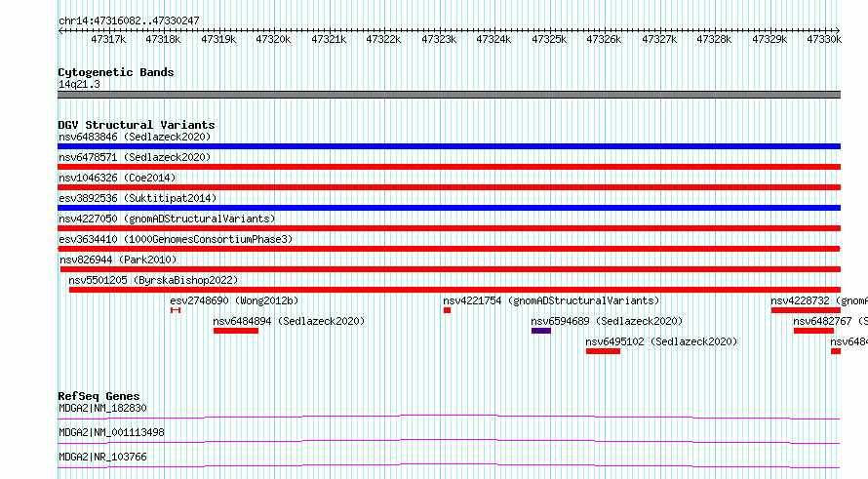Click the red bar under nsv6495102
This screenshot has height=479, width=868.
click(603, 351)
